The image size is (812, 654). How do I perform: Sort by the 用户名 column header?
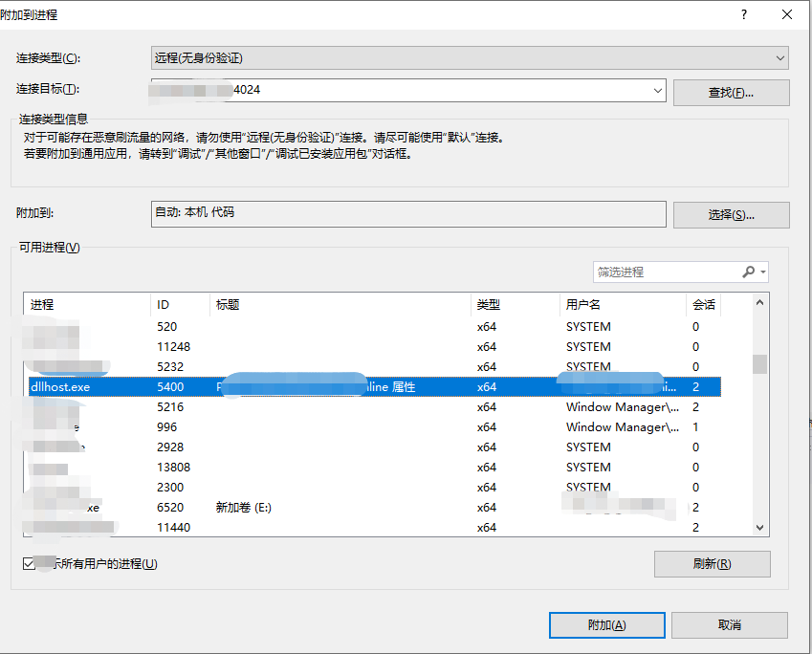coord(623,304)
